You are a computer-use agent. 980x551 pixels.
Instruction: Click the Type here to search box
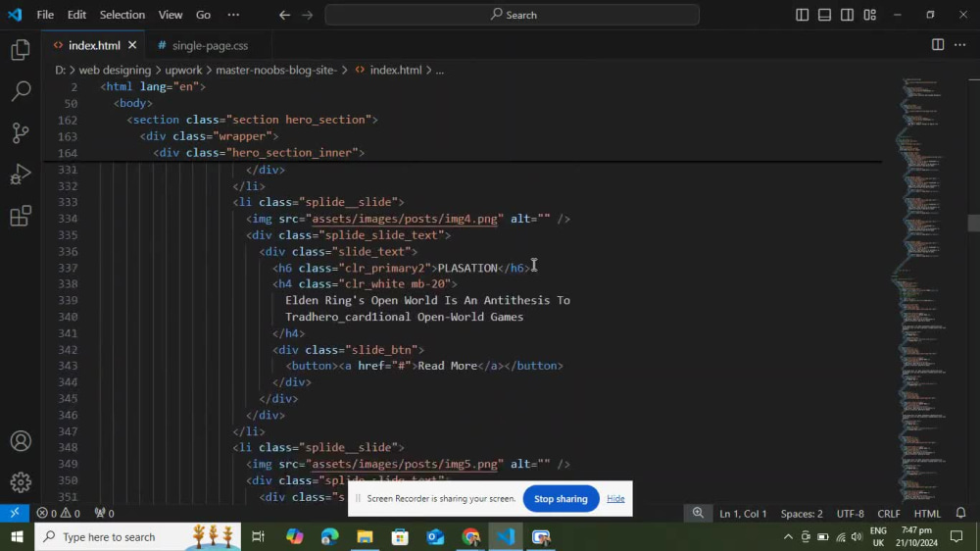pyautogui.click(x=137, y=536)
